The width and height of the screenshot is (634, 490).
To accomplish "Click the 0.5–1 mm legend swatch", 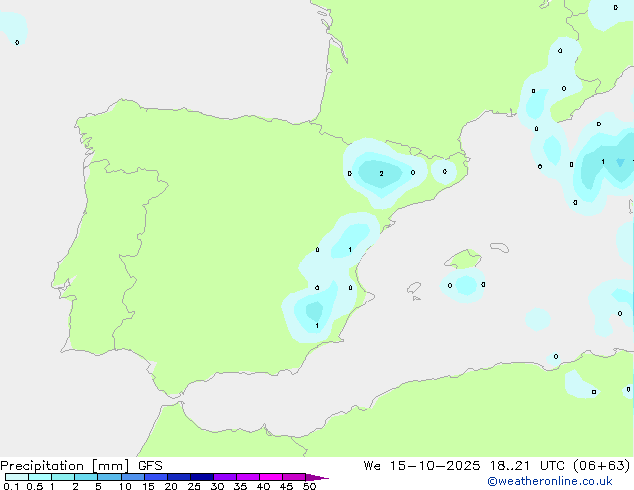I will coord(40,477).
